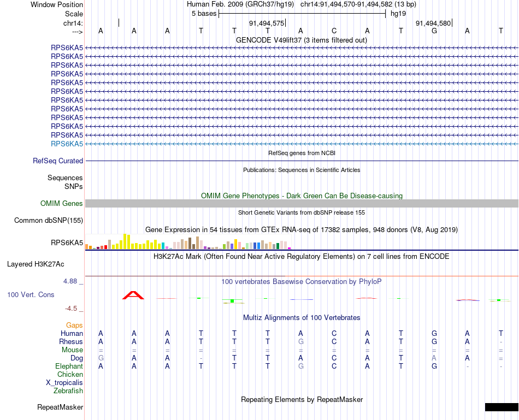The image size is (519, 420).
Task: Click the 91,494,575 position marker
Action: click(267, 23)
